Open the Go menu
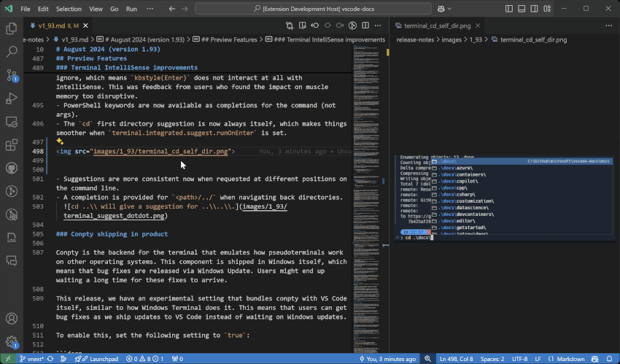This screenshot has width=620, height=364. 115,9
